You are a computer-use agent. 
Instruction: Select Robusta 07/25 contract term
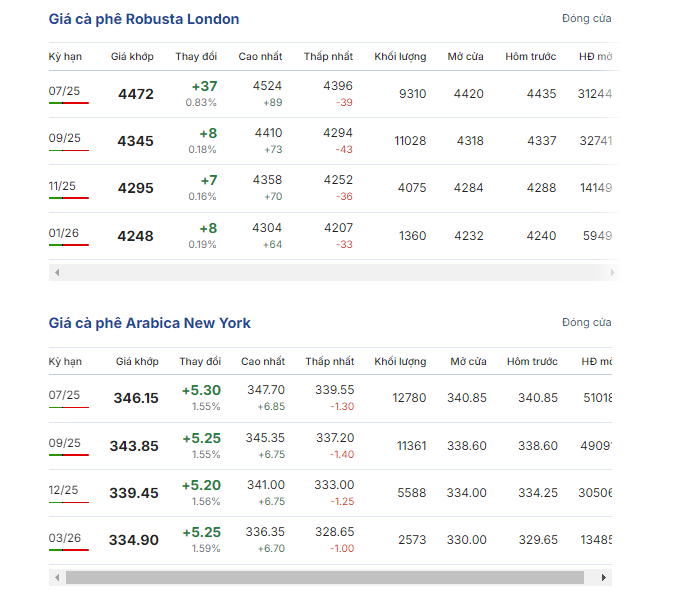point(65,92)
